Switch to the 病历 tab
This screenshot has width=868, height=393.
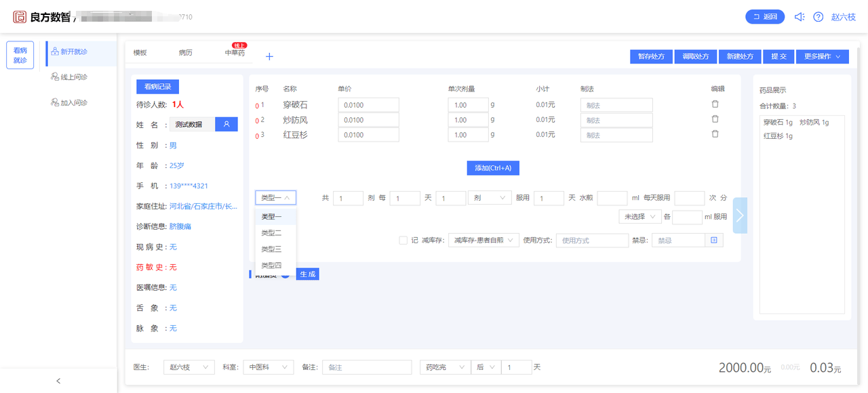(x=185, y=52)
